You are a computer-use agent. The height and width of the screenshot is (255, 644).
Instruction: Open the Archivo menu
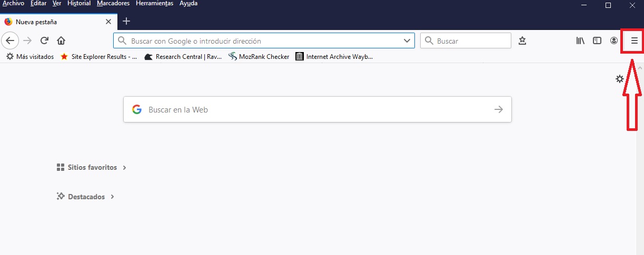pos(13,4)
